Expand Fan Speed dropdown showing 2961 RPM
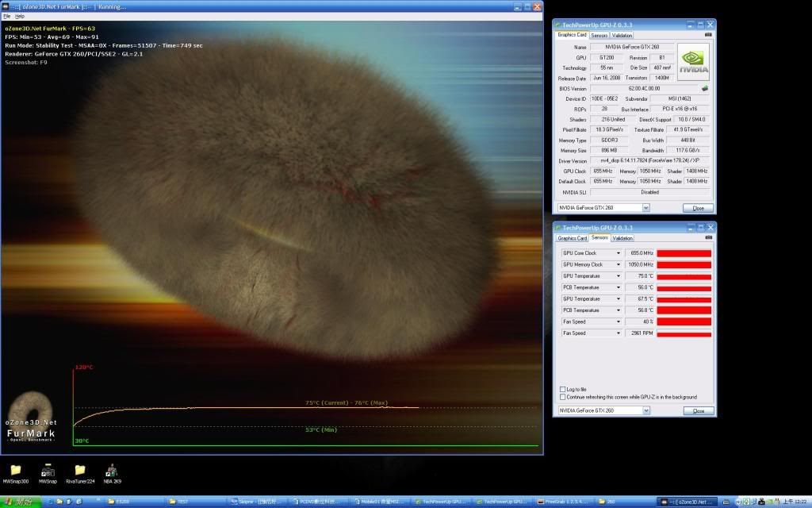The height and width of the screenshot is (508, 812). [618, 333]
